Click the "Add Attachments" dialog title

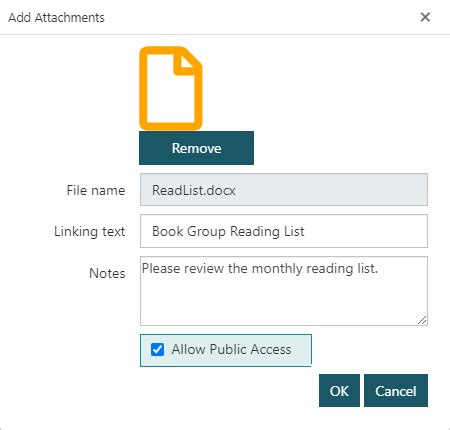point(56,17)
